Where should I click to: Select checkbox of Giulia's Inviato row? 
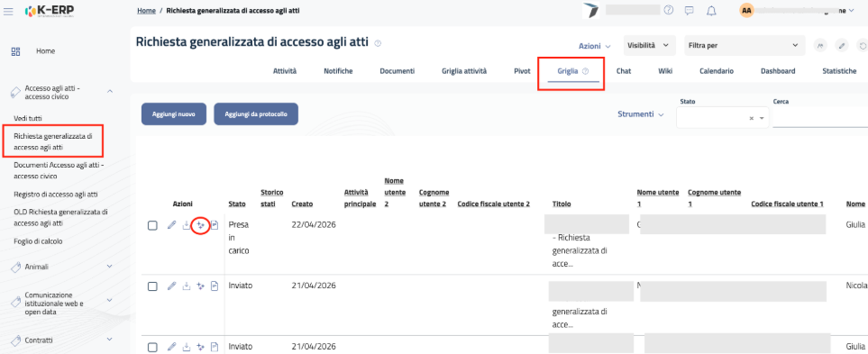pos(153,348)
